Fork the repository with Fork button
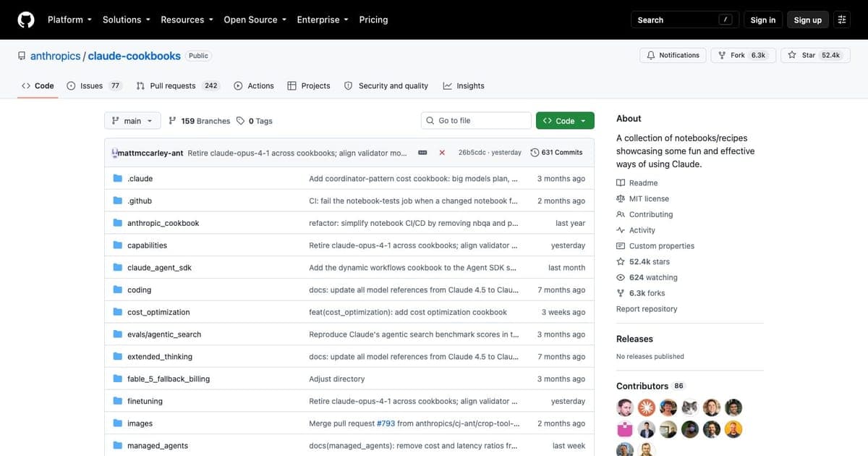868x456 pixels. 743,55
